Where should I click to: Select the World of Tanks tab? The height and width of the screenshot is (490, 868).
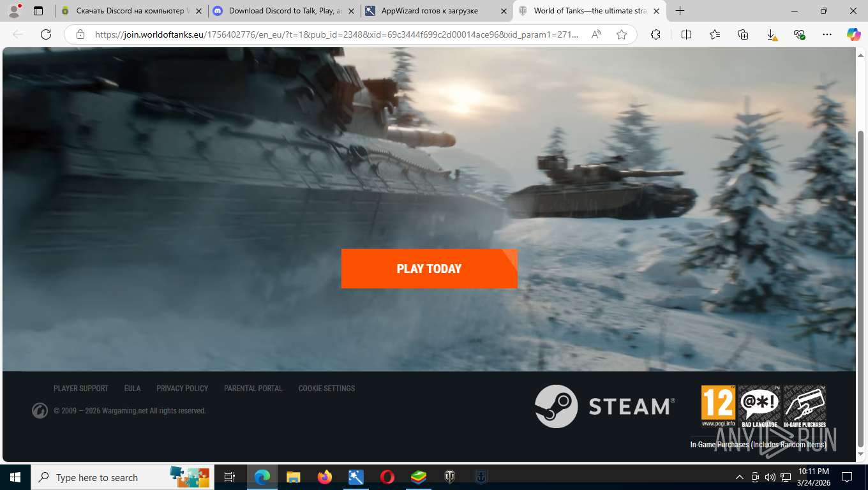[589, 11]
